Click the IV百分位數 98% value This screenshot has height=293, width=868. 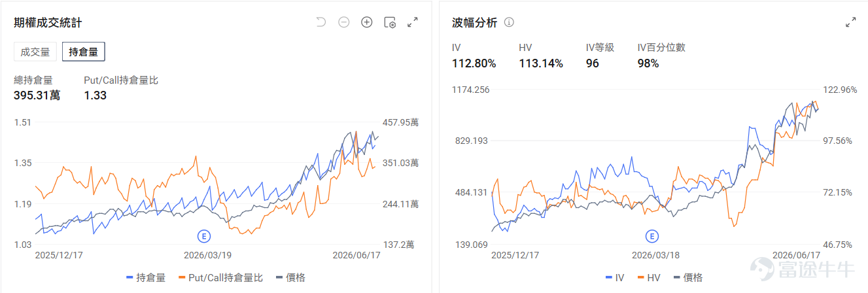tap(648, 63)
